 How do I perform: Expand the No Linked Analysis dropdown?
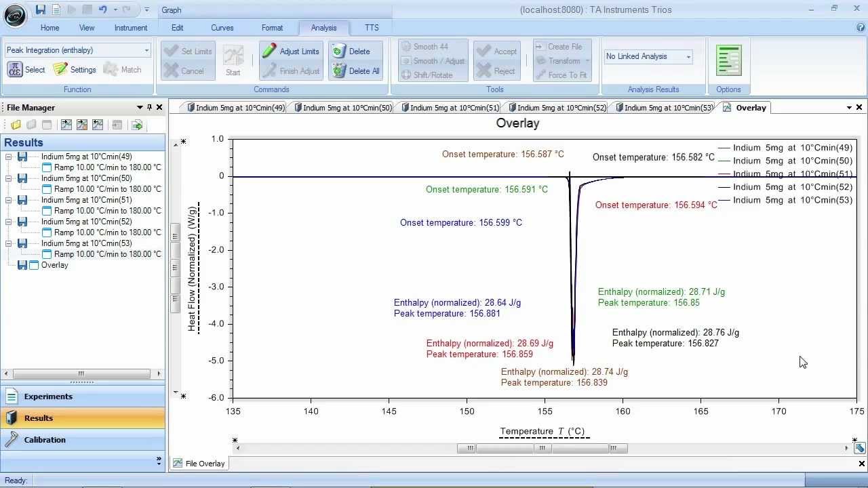click(x=688, y=56)
